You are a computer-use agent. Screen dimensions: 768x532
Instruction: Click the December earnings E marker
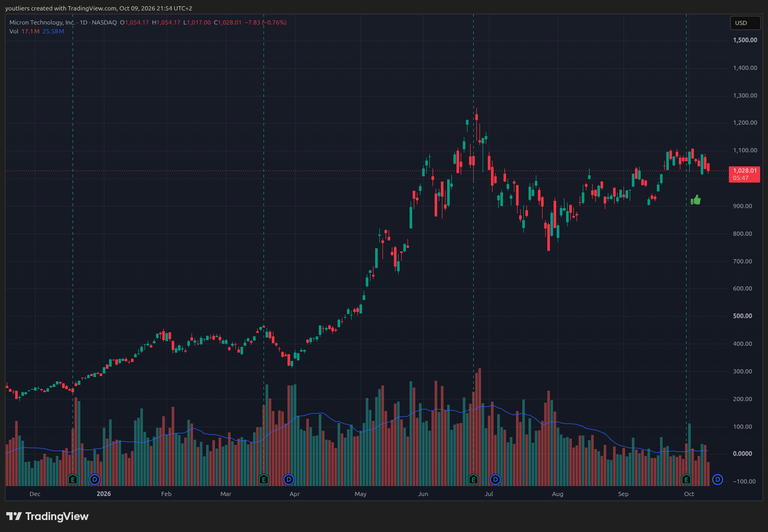tap(73, 479)
